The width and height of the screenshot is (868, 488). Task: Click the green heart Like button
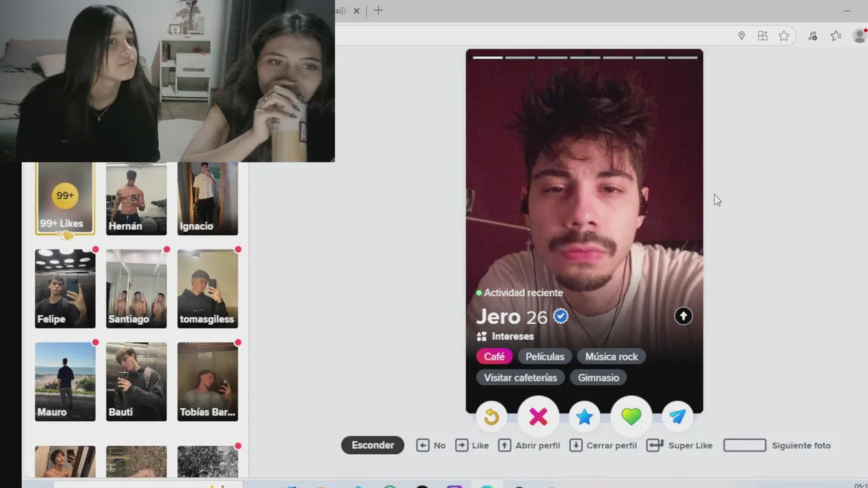point(631,417)
